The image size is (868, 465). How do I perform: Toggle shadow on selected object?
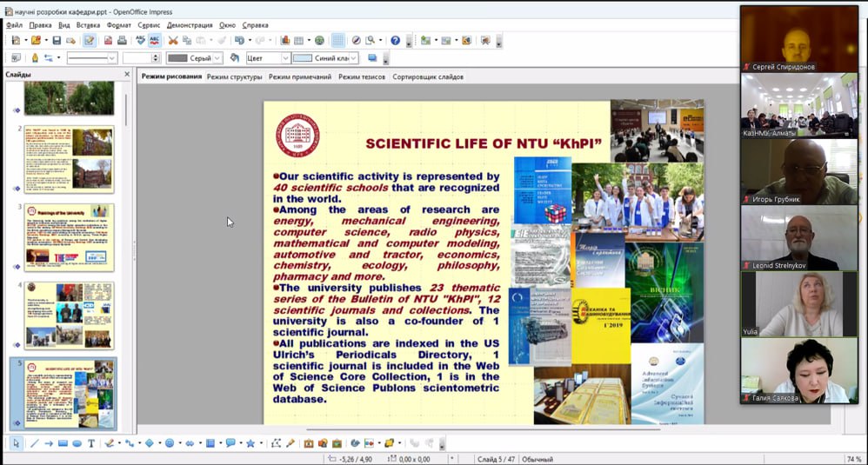(372, 58)
